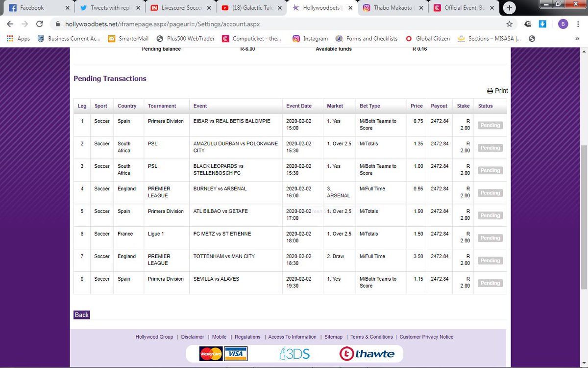Open the Computicket bookmark
588x368 pixels.
point(251,38)
